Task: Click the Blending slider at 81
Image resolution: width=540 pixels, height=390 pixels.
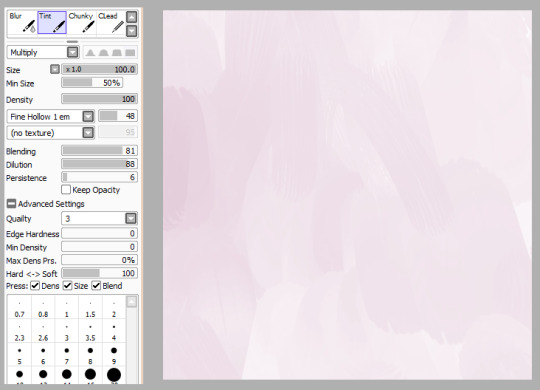Action: coord(100,151)
